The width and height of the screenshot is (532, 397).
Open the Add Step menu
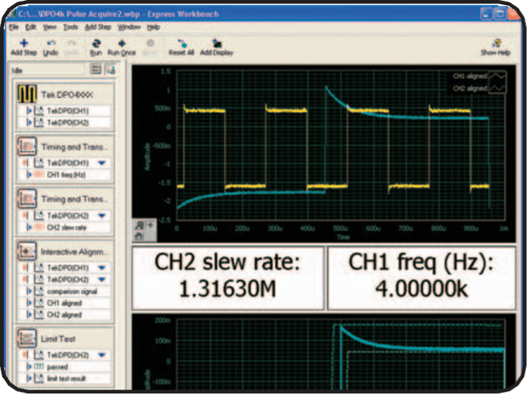click(x=98, y=26)
